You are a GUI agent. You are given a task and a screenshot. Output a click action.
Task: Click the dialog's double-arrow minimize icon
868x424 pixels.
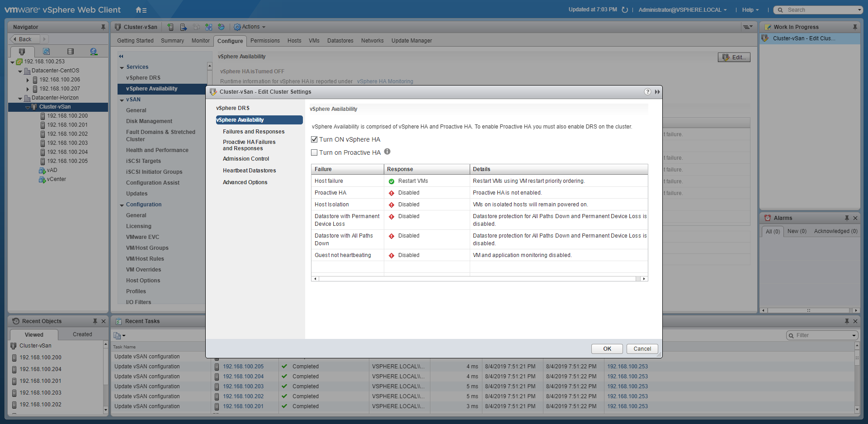click(x=657, y=92)
